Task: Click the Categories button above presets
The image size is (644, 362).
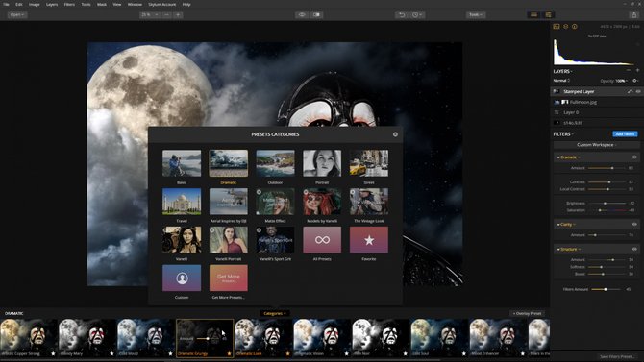Action: click(274, 313)
